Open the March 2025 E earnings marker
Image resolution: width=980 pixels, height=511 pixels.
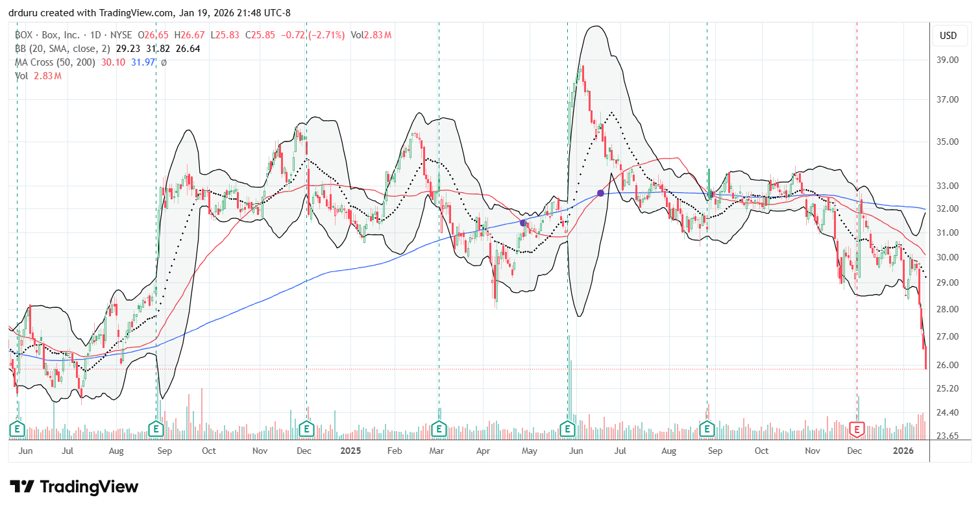(439, 429)
